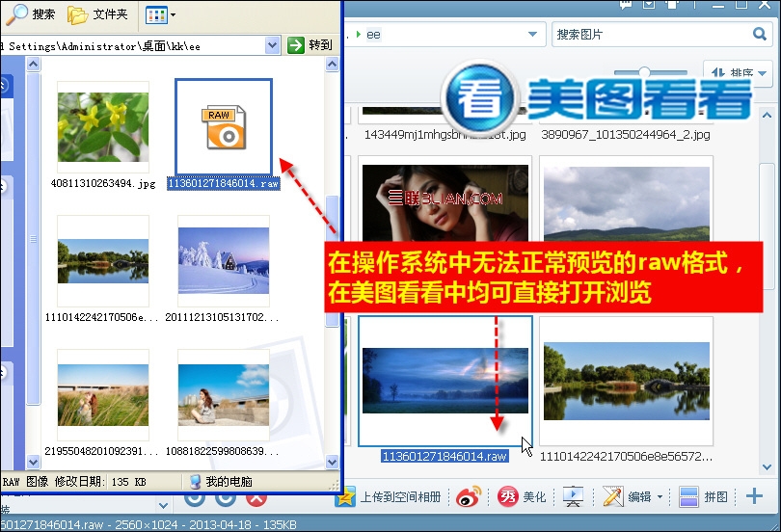Click the 1110142242170506e8e56572 filename label
This screenshot has height=532, width=781.
click(x=626, y=457)
